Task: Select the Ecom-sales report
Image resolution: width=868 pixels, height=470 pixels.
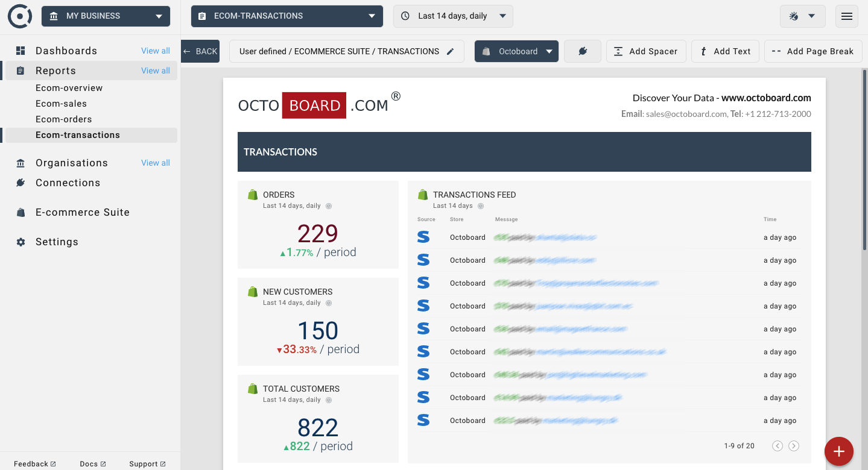Action: coord(61,104)
